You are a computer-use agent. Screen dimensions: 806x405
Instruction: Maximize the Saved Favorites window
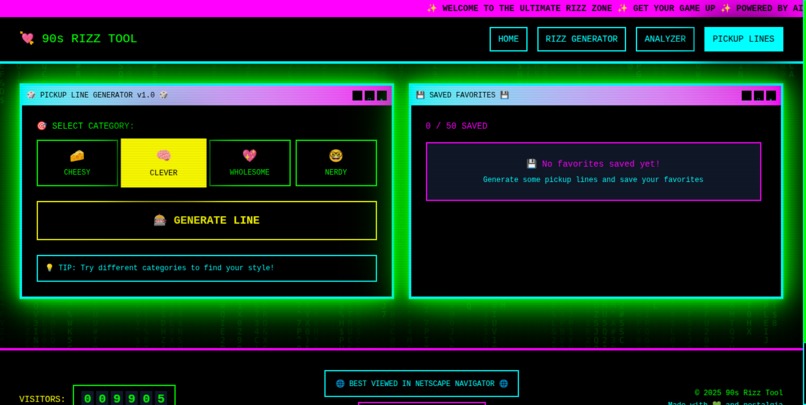[759, 95]
